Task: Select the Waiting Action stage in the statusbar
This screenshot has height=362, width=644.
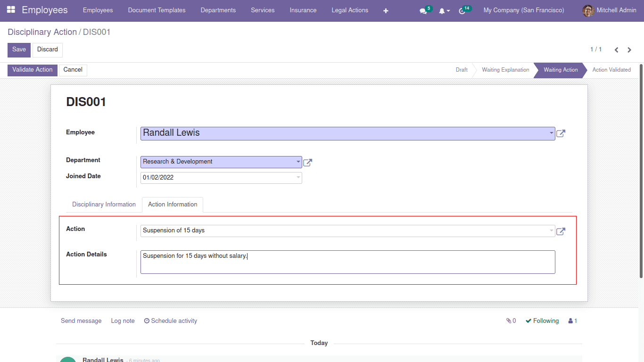Action: [x=561, y=70]
